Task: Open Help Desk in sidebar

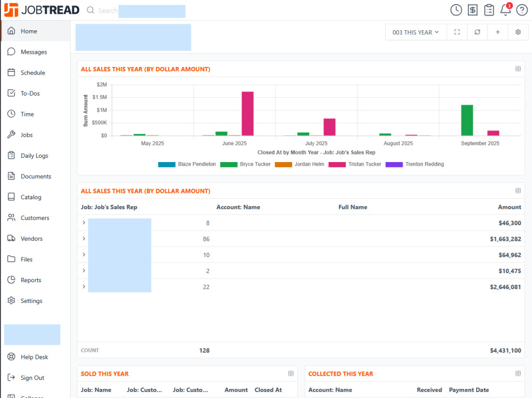Action: tap(35, 357)
